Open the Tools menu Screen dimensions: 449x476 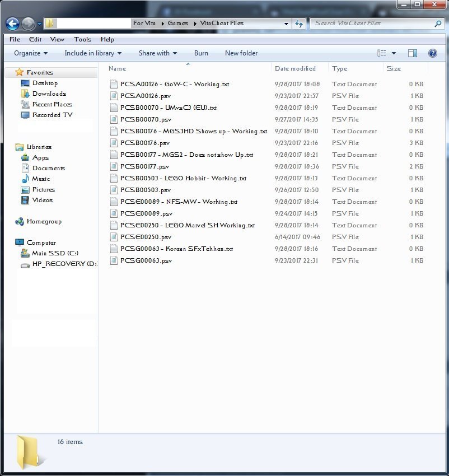[x=82, y=39]
